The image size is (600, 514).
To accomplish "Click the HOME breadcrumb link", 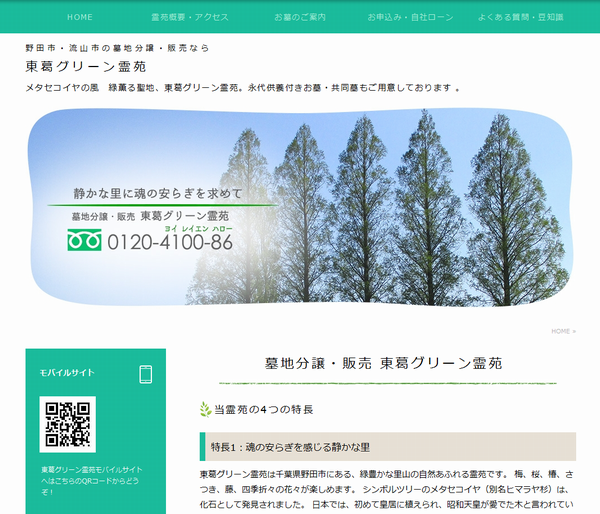I will (x=561, y=331).
